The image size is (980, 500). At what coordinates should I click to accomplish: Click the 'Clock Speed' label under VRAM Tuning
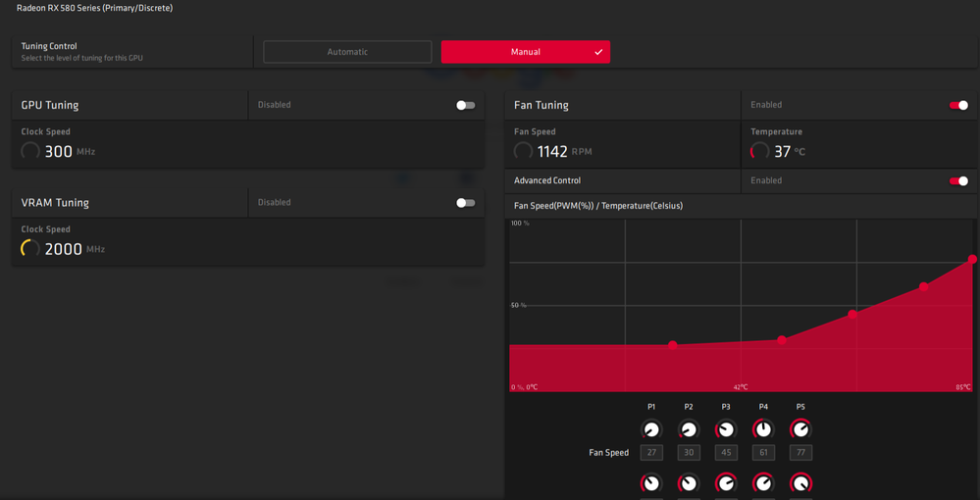(46, 229)
